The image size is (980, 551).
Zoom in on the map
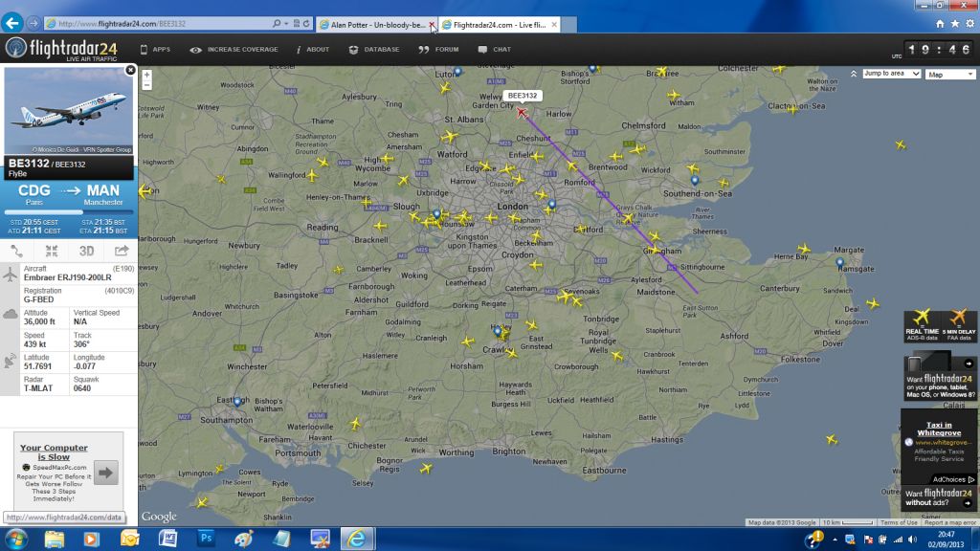146,75
